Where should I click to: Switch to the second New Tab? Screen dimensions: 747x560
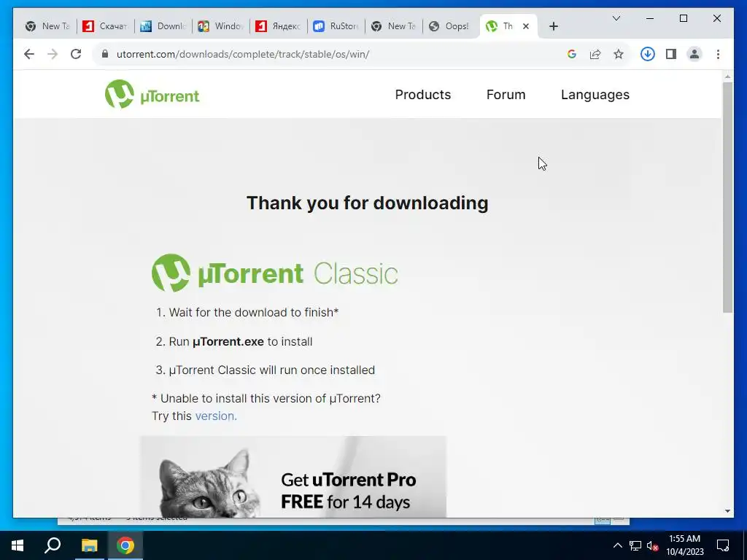point(393,27)
